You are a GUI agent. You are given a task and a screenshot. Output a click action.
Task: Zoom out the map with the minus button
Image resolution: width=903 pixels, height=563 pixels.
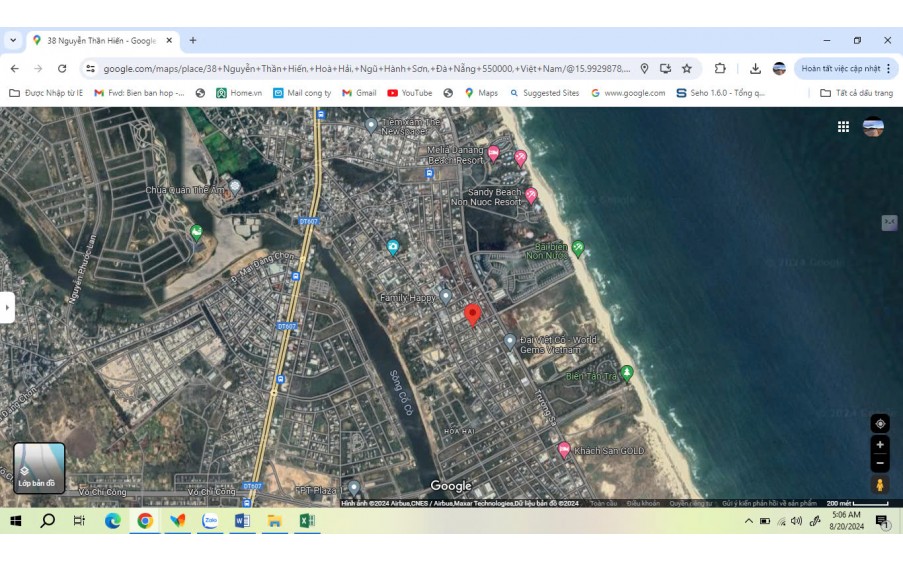click(x=879, y=463)
